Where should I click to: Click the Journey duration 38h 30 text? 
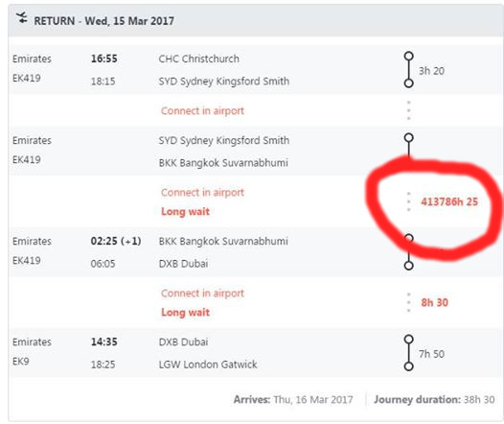[x=434, y=400]
